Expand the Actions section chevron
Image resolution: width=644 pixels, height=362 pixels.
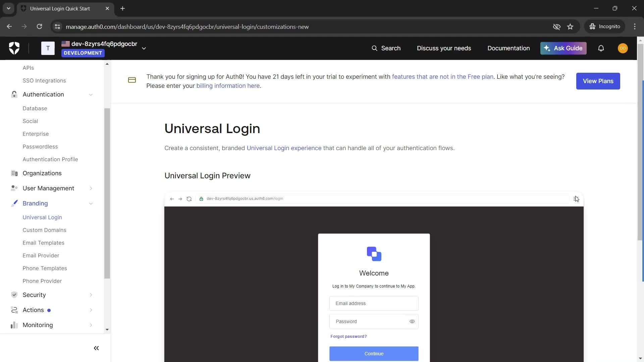pyautogui.click(x=91, y=310)
